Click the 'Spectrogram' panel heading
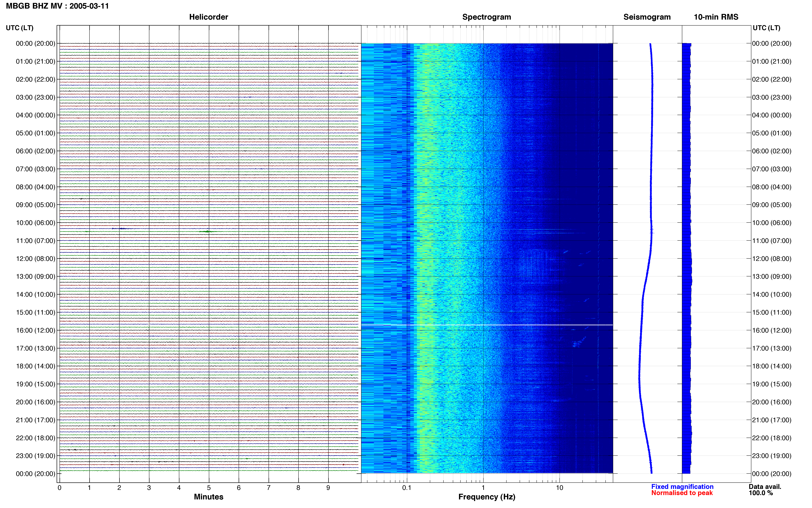The image size is (812, 508). 487,17
